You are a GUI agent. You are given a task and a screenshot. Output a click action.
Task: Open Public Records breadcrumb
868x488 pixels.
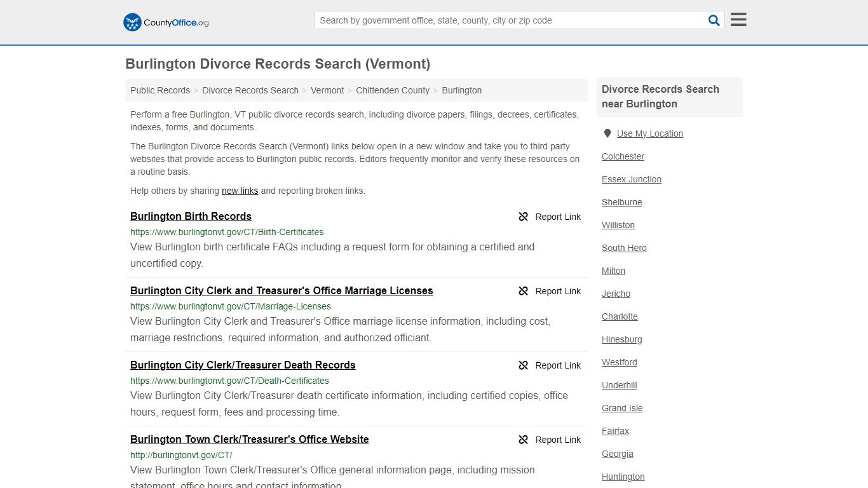(160, 90)
